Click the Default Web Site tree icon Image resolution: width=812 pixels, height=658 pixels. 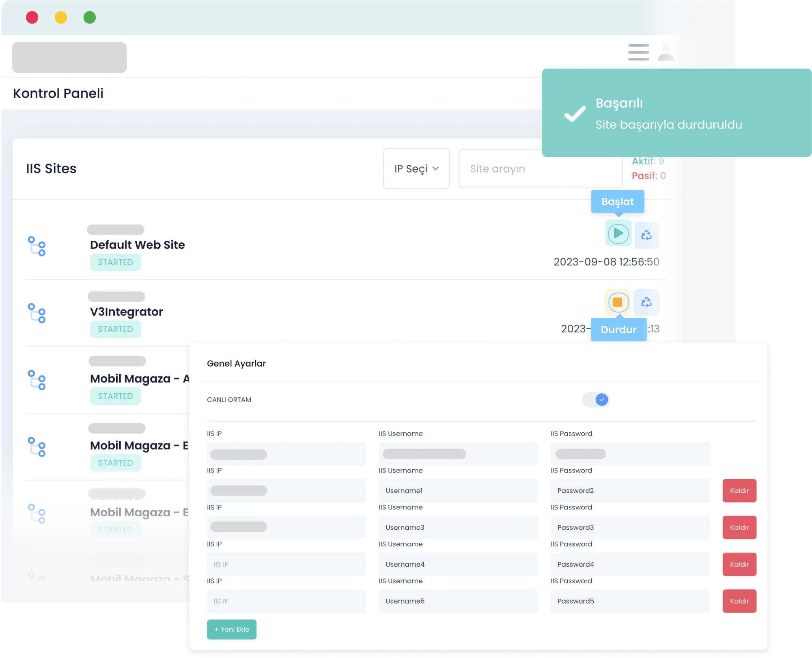[37, 246]
